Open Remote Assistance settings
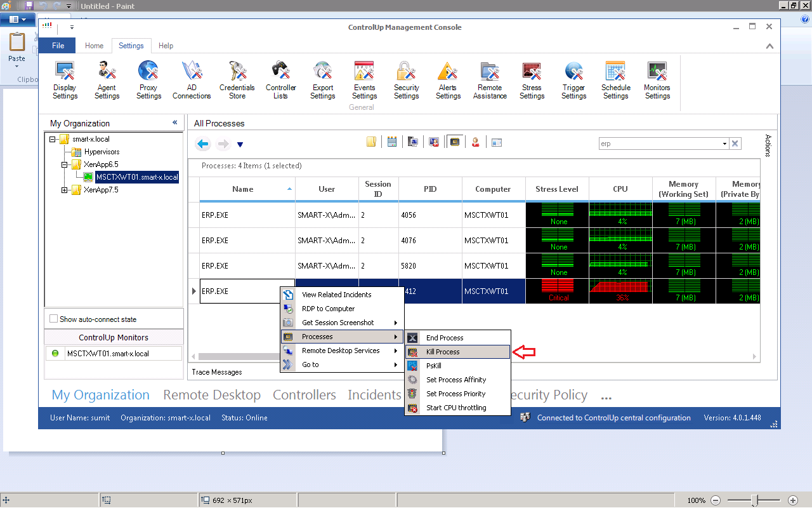The width and height of the screenshot is (812, 508). click(490, 80)
